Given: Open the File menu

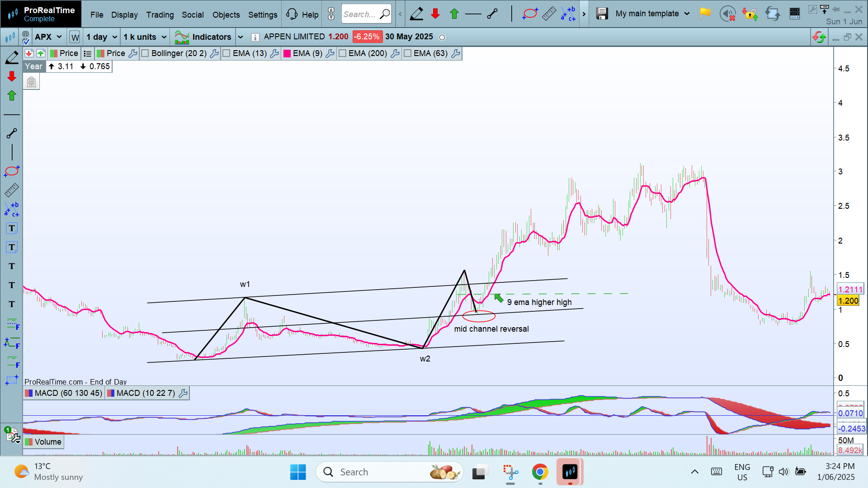Looking at the screenshot, I should [x=97, y=14].
